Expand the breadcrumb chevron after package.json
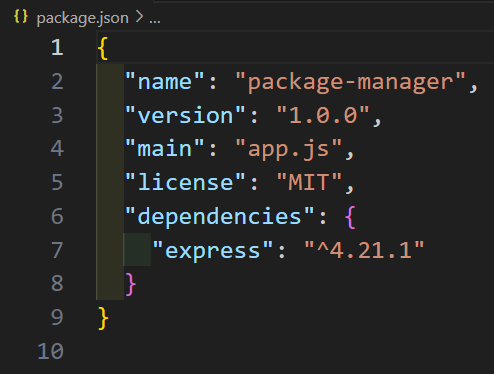 pyautogui.click(x=139, y=17)
